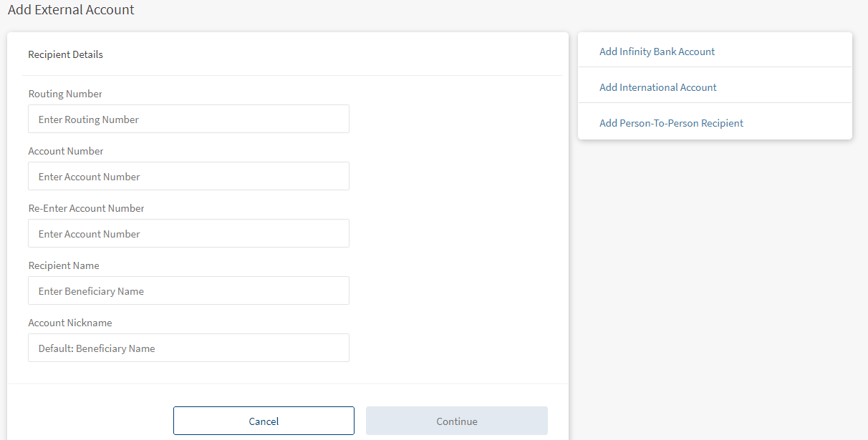The width and height of the screenshot is (868, 440).
Task: Activate the Account Nickname text field
Action: 188,348
